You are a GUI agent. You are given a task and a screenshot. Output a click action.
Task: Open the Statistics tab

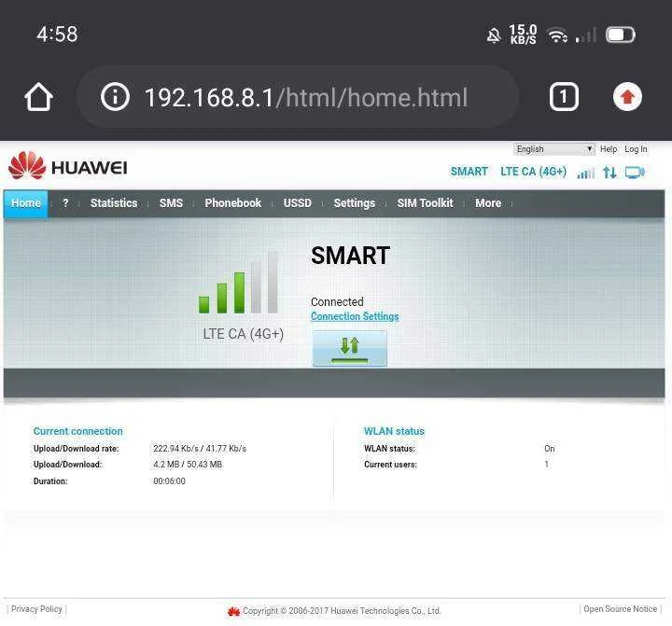[114, 203]
